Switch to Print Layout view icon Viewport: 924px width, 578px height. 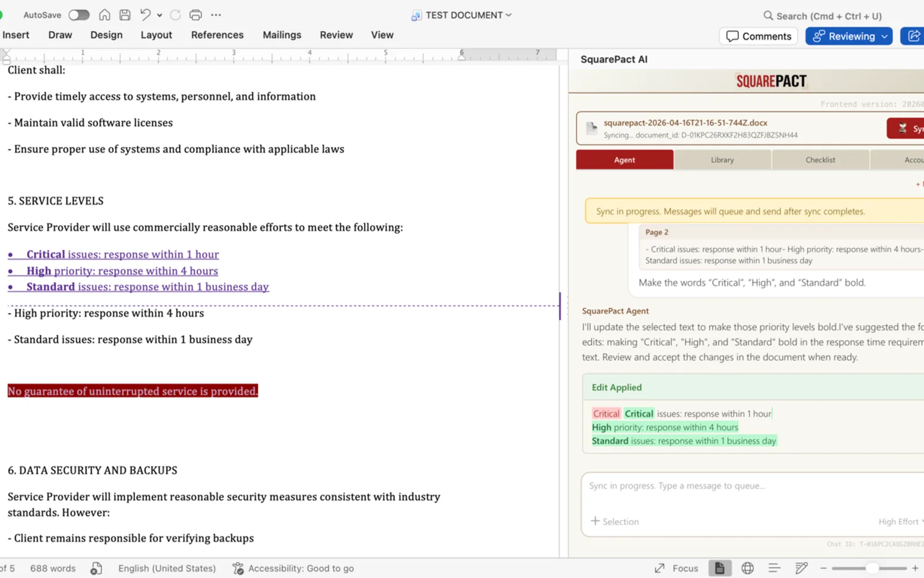(x=720, y=569)
